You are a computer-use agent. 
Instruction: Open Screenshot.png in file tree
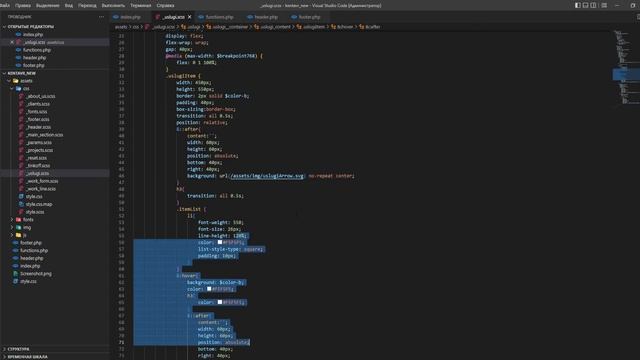36,274
